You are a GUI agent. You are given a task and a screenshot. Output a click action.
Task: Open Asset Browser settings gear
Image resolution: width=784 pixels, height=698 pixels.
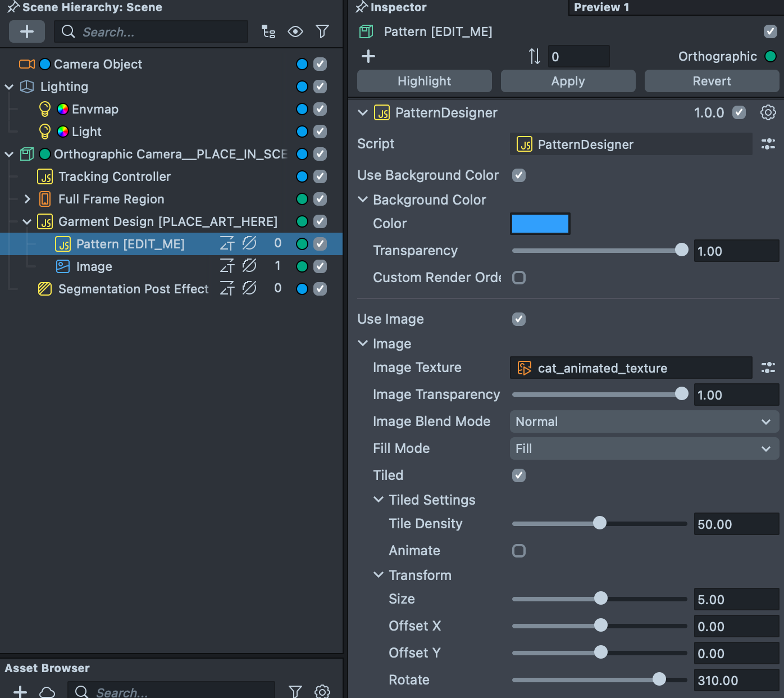(322, 691)
